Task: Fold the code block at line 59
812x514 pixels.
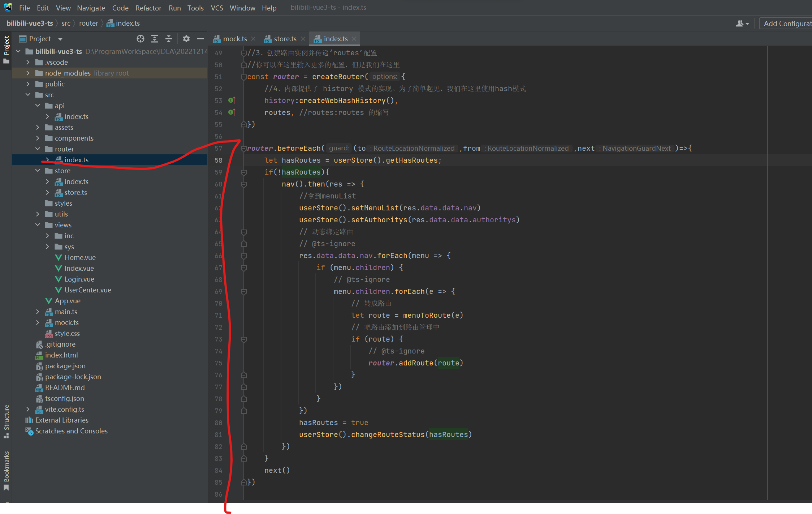Action: (244, 172)
